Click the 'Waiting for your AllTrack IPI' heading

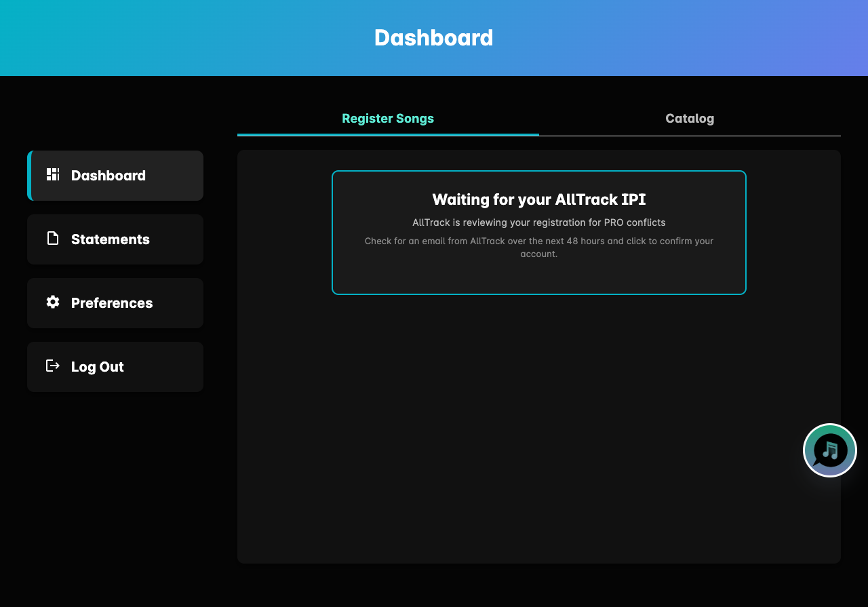[x=539, y=199]
